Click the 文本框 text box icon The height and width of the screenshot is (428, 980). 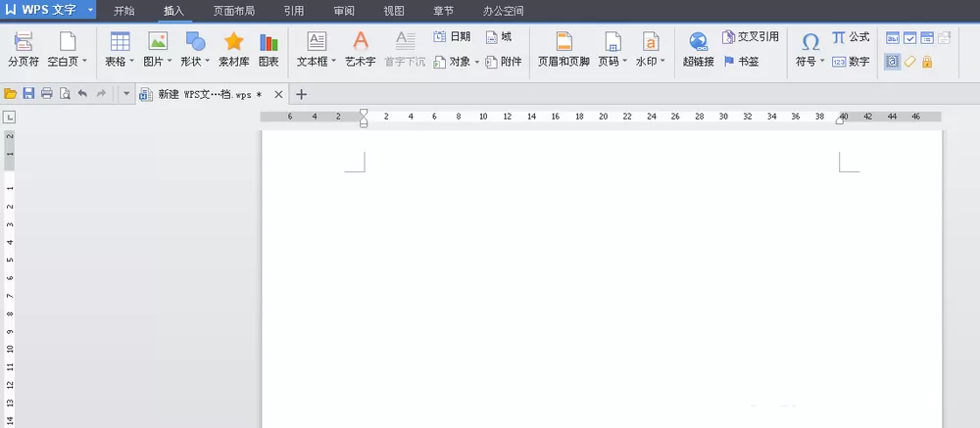[317, 41]
